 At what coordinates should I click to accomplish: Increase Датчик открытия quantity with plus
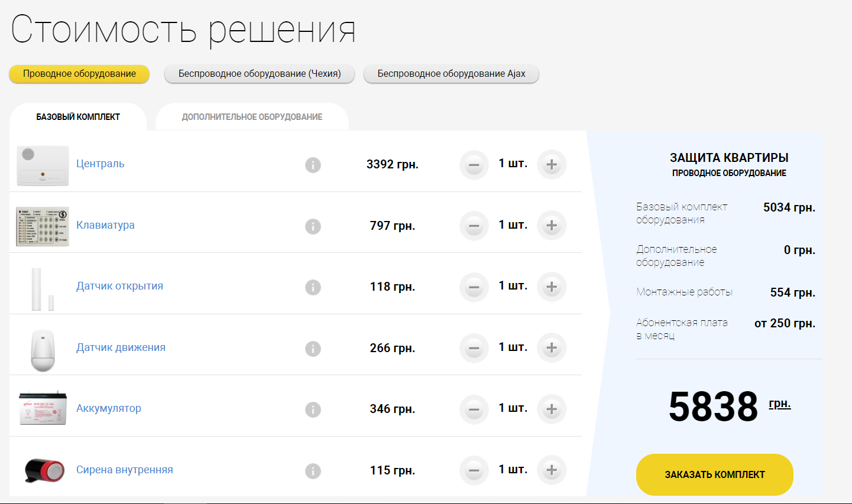coord(552,287)
